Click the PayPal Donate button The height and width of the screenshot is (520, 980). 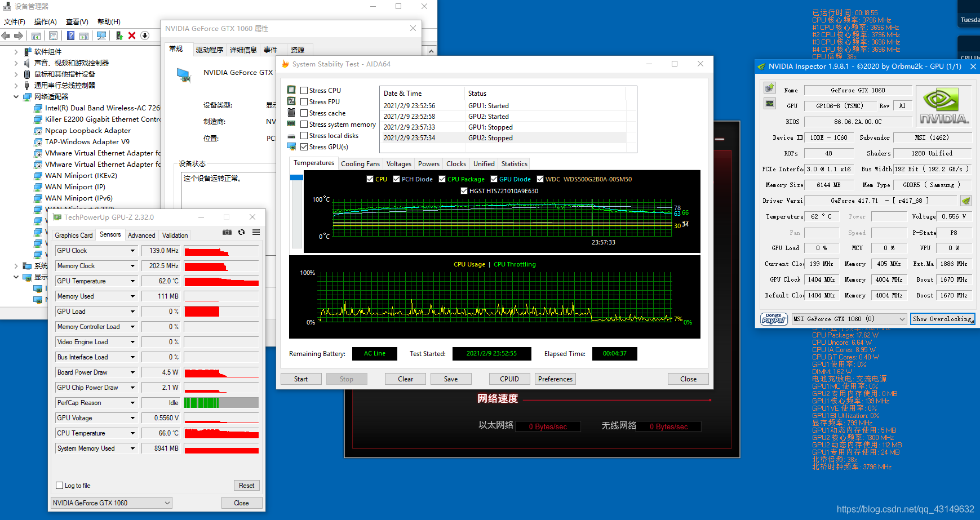[774, 319]
